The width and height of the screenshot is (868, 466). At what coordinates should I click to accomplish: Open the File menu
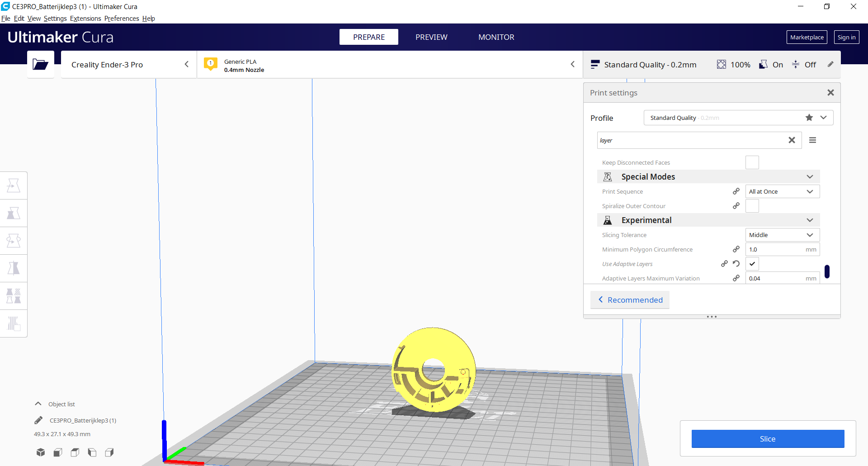click(x=6, y=19)
